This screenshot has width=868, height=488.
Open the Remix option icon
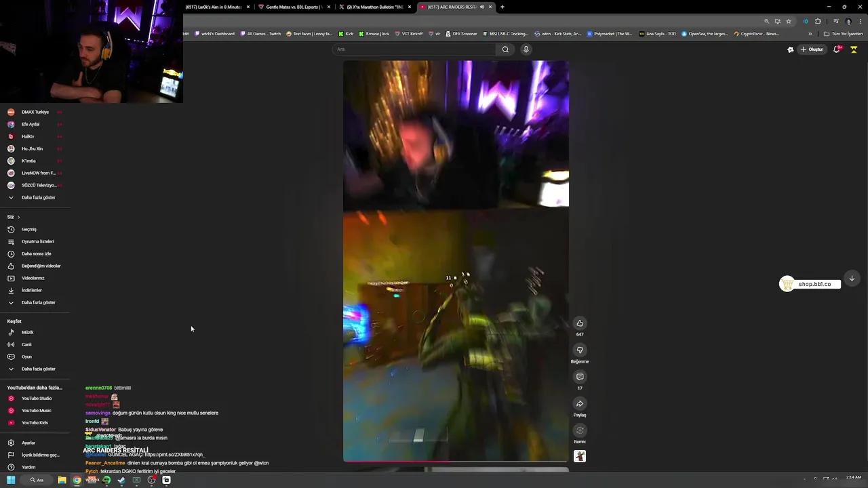tap(580, 430)
